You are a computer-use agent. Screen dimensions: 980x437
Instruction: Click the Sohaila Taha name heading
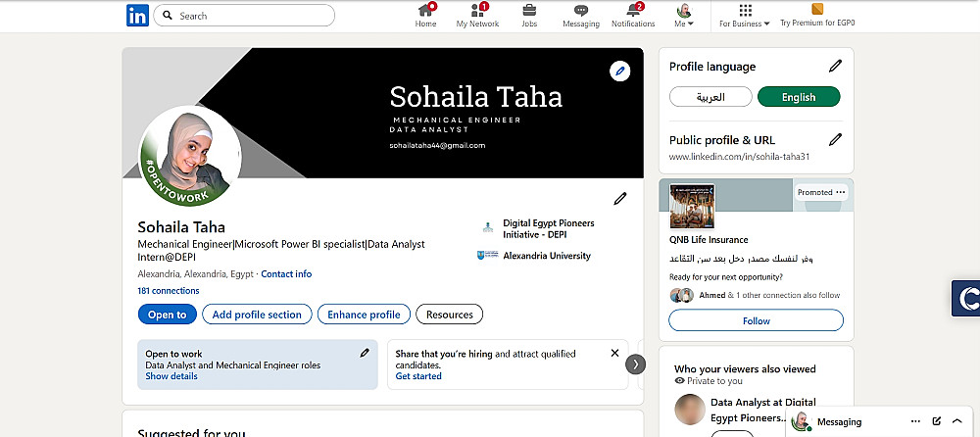(181, 227)
